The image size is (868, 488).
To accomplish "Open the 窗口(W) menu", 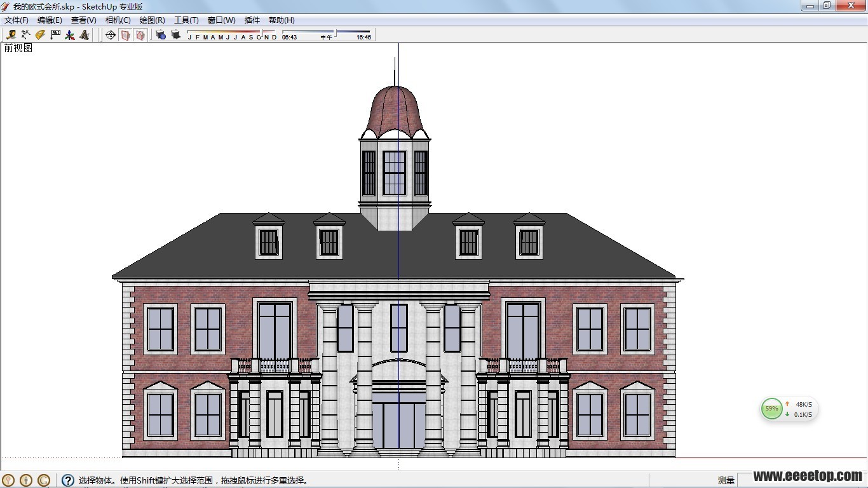I will point(222,20).
